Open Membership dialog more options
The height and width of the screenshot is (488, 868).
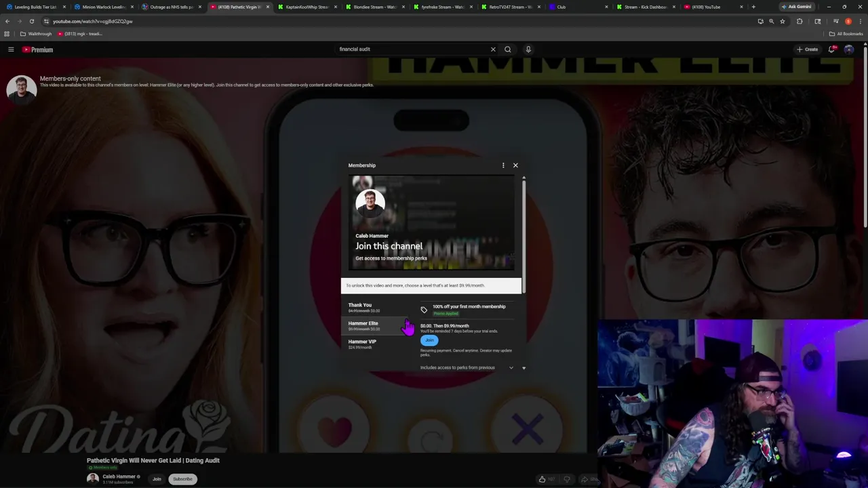tap(503, 165)
